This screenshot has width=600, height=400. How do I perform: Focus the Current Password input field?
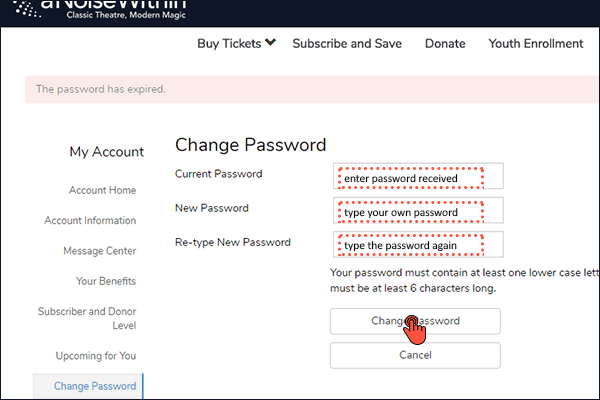[418, 177]
